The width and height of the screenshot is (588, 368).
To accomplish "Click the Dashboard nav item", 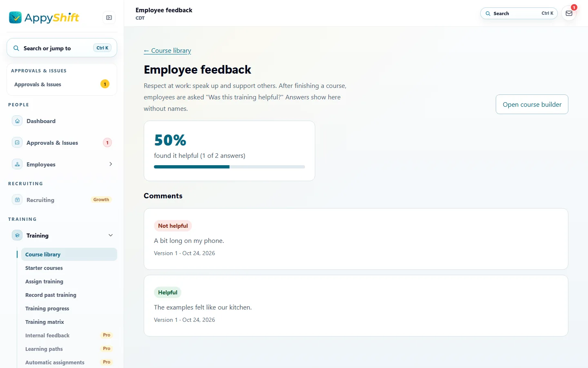I will tap(62, 121).
